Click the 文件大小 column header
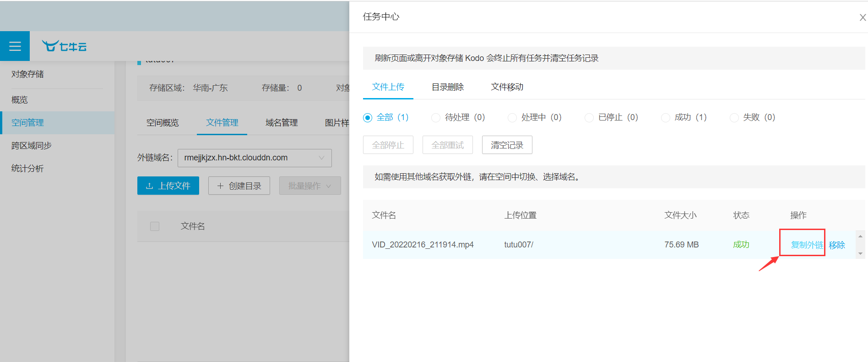This screenshot has height=362, width=868. 681,215
